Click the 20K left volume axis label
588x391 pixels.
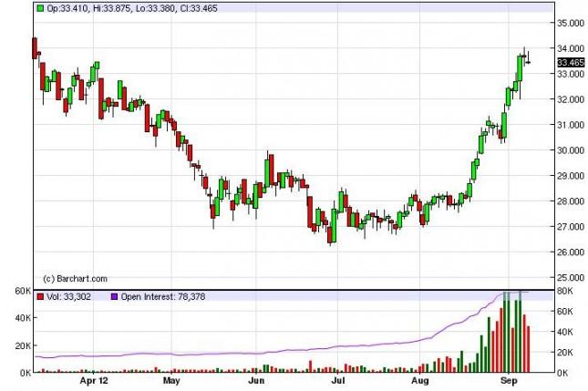[x=23, y=346]
